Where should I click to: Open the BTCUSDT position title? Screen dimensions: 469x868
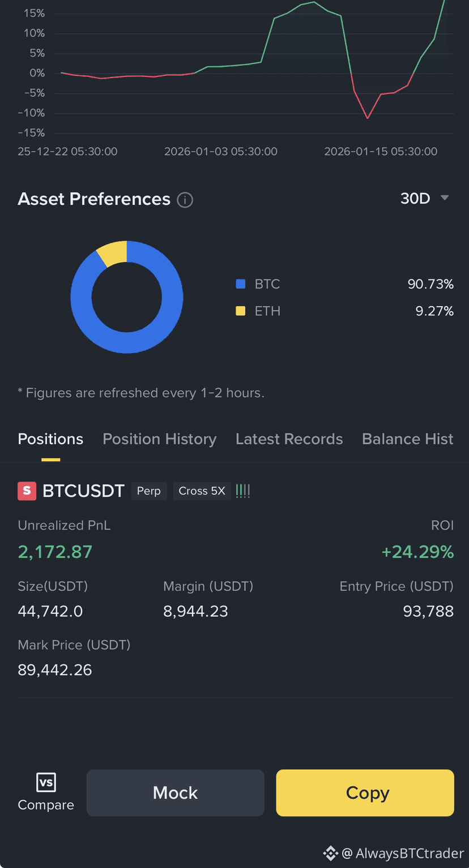(x=83, y=491)
